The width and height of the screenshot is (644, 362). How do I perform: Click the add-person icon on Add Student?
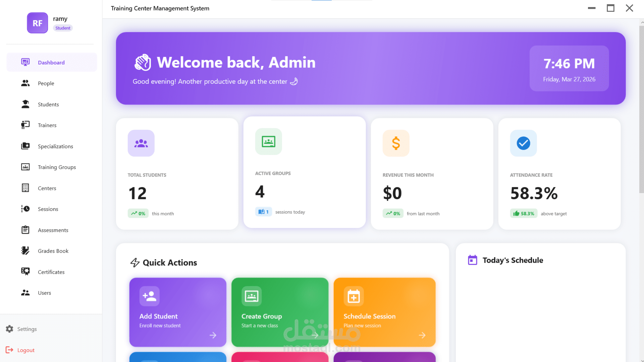[150, 296]
